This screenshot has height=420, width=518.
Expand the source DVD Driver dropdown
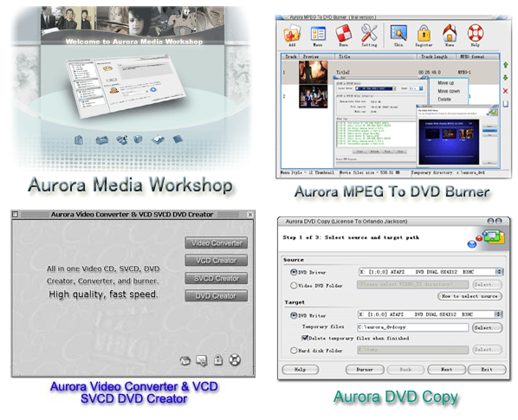pos(499,272)
